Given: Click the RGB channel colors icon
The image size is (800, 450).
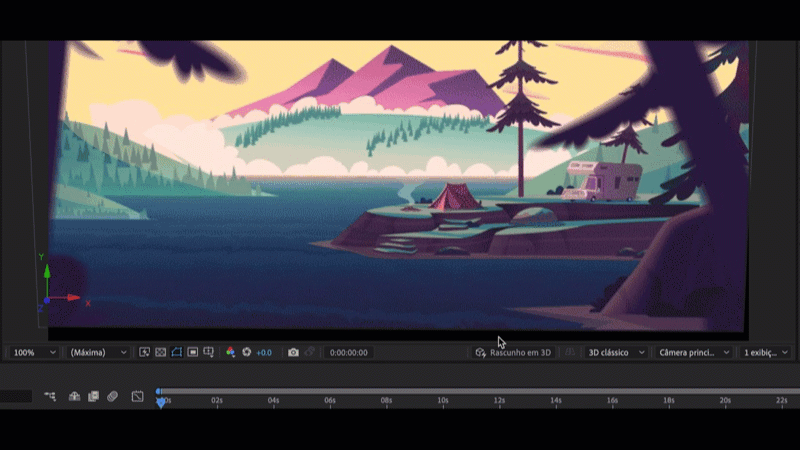Looking at the screenshot, I should point(230,352).
